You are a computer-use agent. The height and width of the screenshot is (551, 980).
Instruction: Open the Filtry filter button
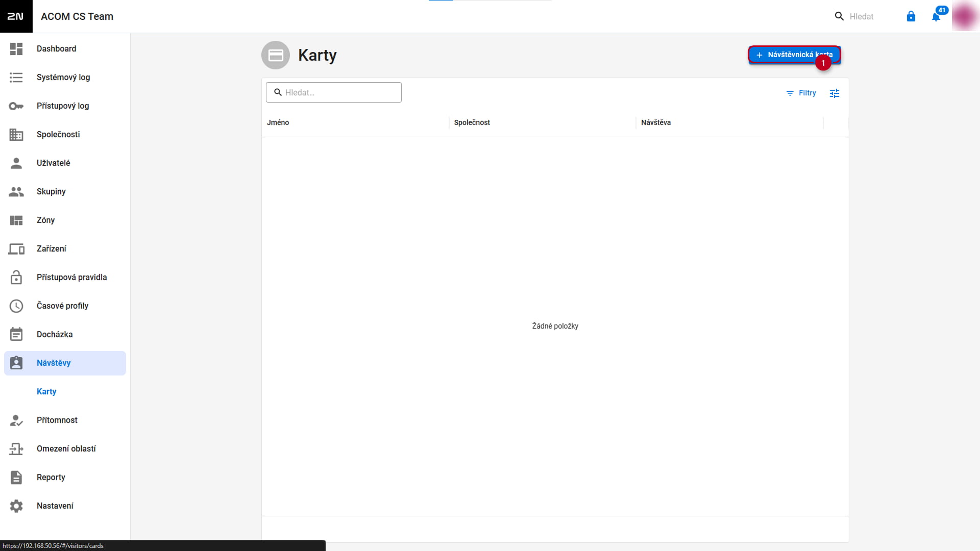(801, 93)
